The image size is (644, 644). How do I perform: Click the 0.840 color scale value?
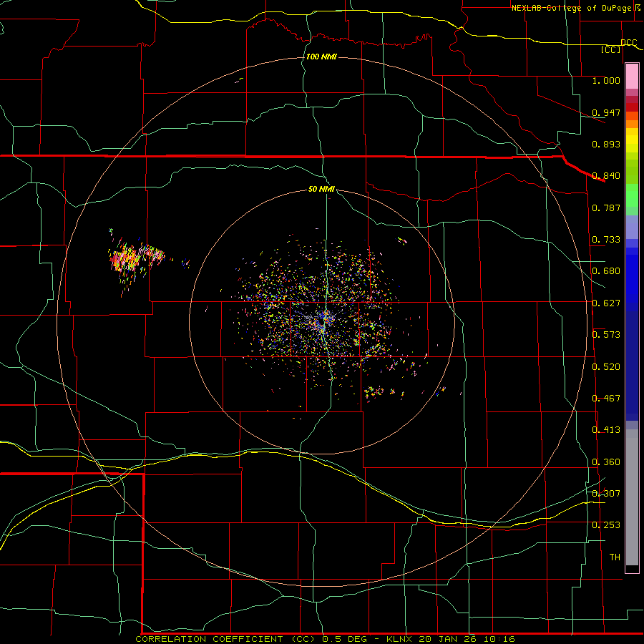pyautogui.click(x=606, y=176)
